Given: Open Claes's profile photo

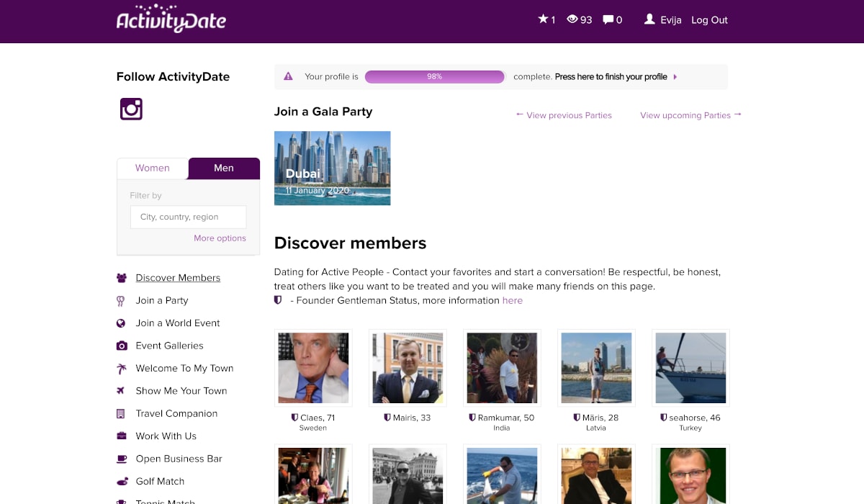Looking at the screenshot, I should coord(313,368).
